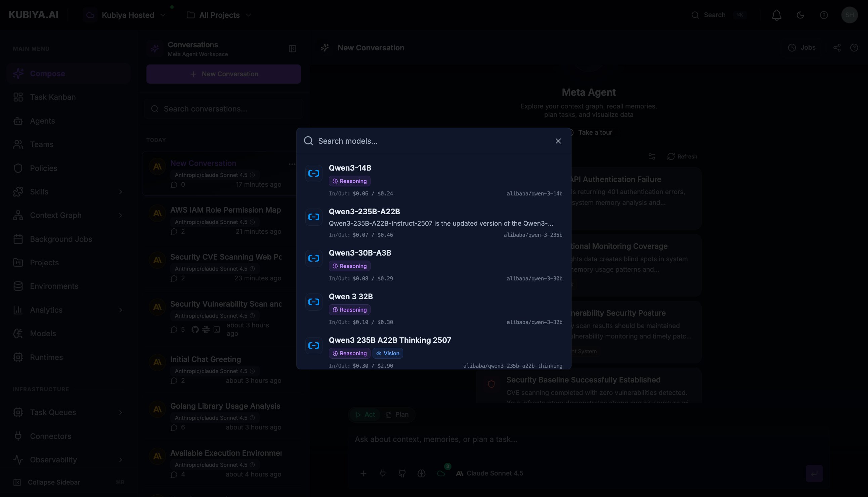
Task: Select the Qwen3-14B model
Action: pos(434,180)
